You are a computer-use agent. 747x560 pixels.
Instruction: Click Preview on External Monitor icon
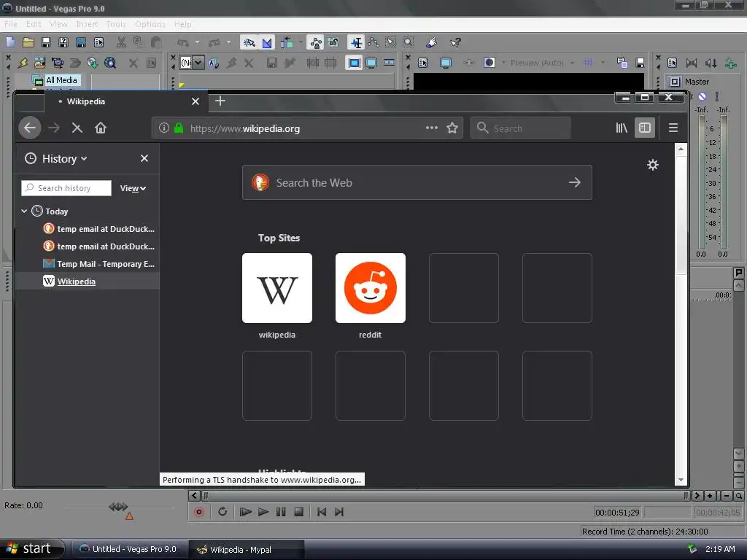pos(446,63)
